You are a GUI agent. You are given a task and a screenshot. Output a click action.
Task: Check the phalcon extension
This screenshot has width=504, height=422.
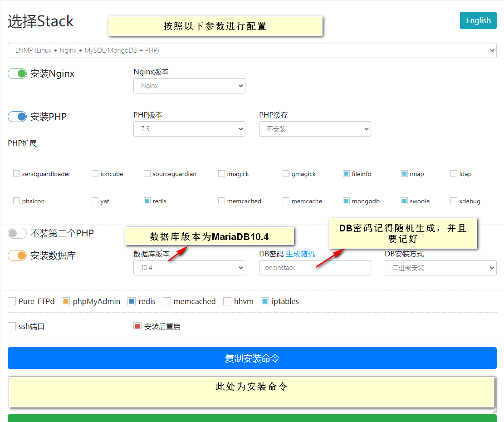point(16,201)
